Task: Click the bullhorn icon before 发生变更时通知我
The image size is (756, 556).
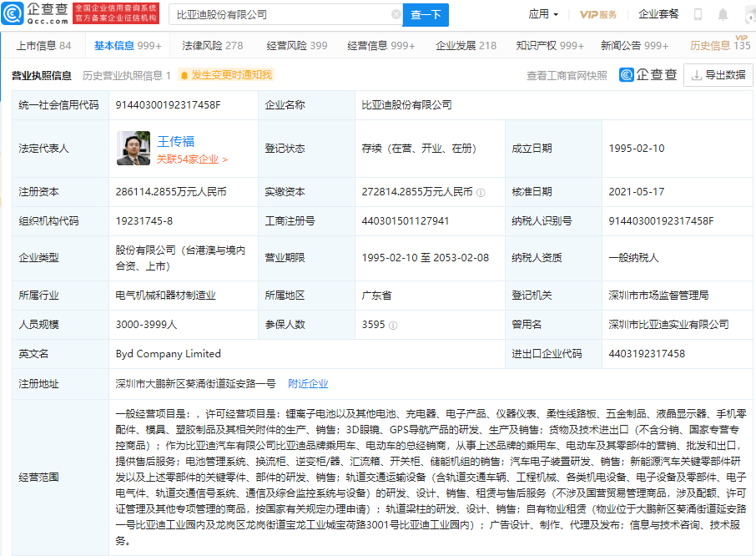Action: click(184, 75)
